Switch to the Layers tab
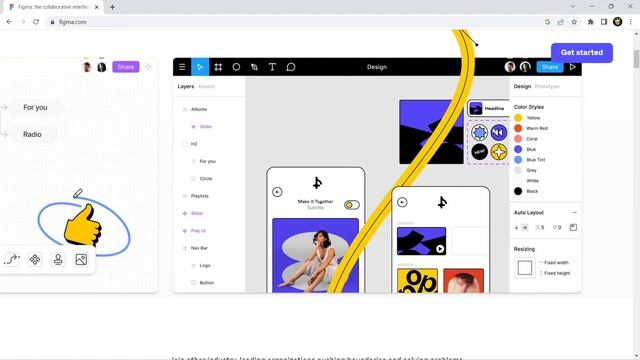 pyautogui.click(x=186, y=87)
